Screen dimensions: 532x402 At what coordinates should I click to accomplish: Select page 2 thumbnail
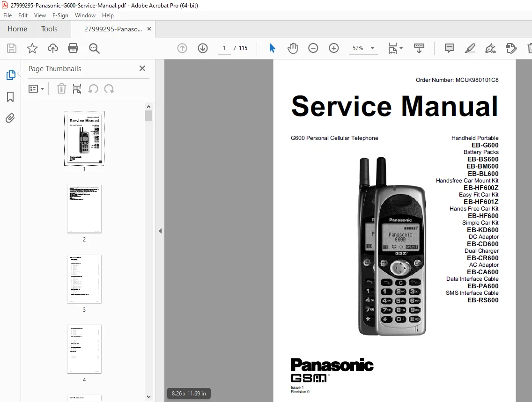(84, 208)
